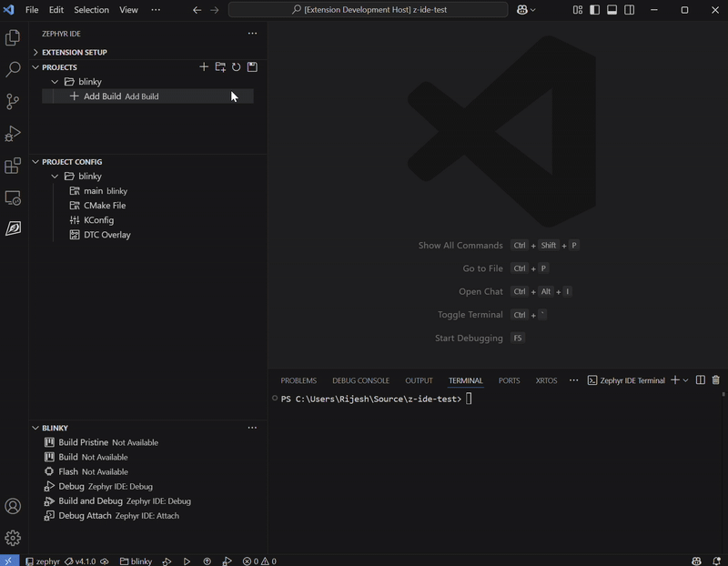Open the Manage gear icon
728x566 pixels.
click(x=13, y=538)
